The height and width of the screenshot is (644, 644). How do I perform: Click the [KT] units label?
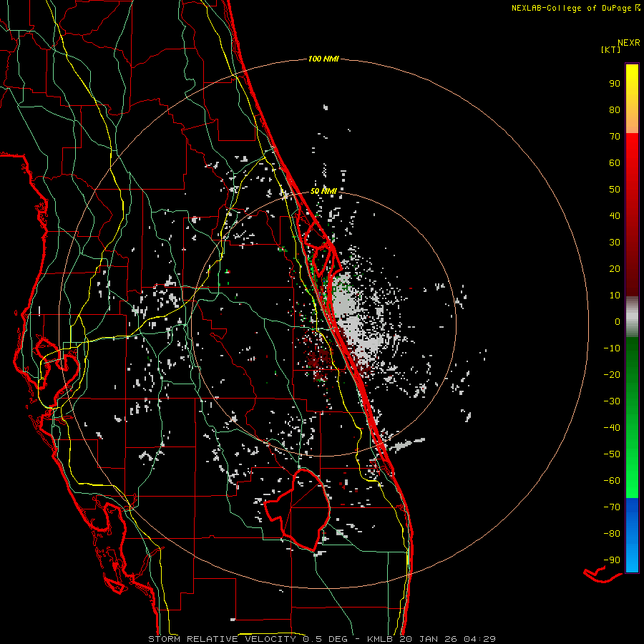coord(610,49)
